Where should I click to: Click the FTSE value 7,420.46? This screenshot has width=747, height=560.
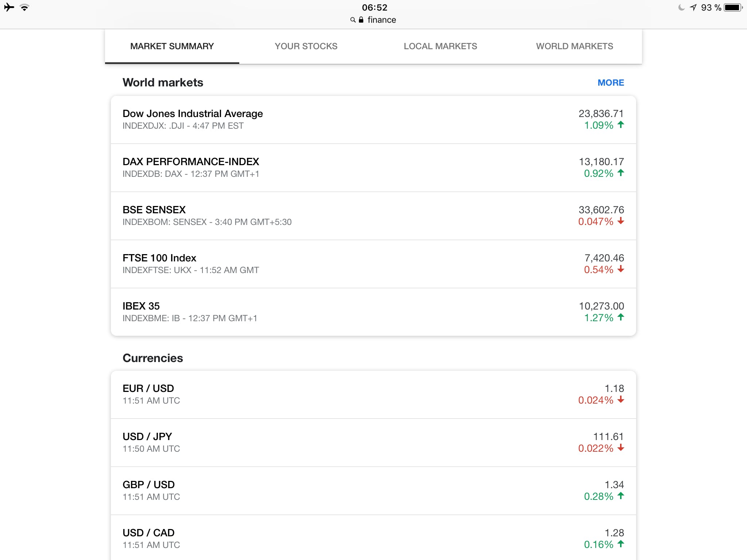pos(604,258)
